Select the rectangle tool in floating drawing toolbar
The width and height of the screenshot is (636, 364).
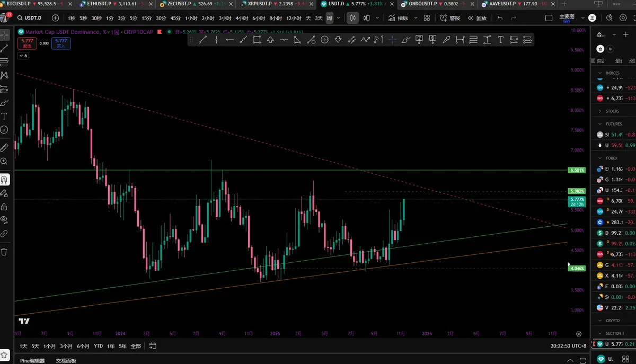click(257, 40)
